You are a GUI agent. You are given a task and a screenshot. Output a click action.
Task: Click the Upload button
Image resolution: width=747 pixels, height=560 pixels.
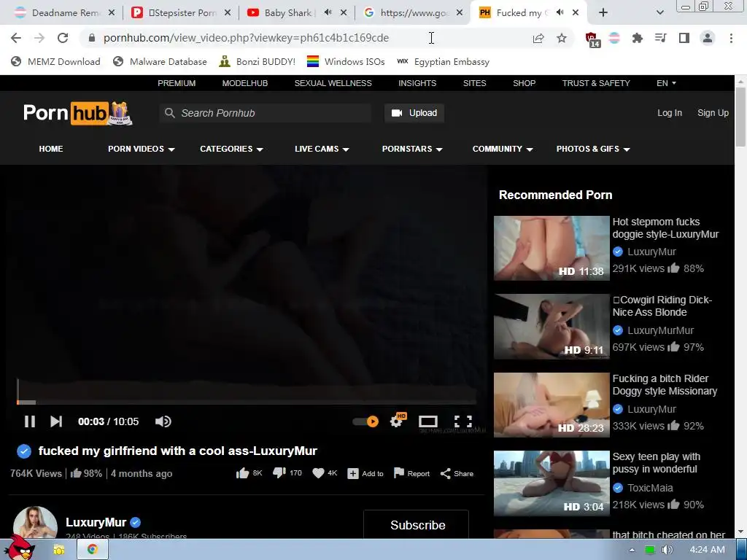coord(414,113)
